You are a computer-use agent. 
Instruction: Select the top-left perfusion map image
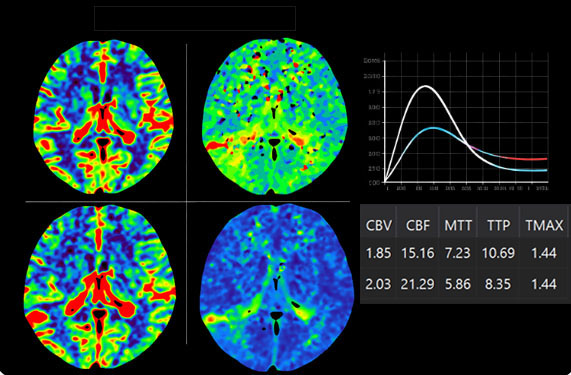pyautogui.click(x=103, y=116)
